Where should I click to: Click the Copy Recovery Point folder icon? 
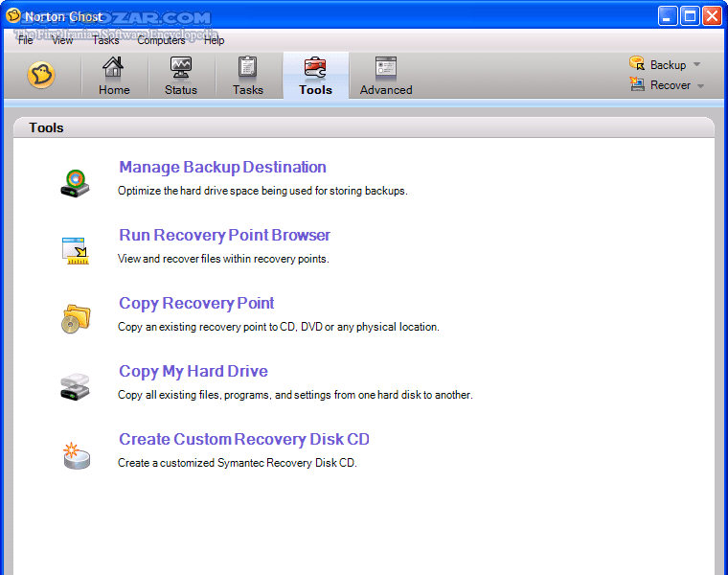pyautogui.click(x=75, y=318)
